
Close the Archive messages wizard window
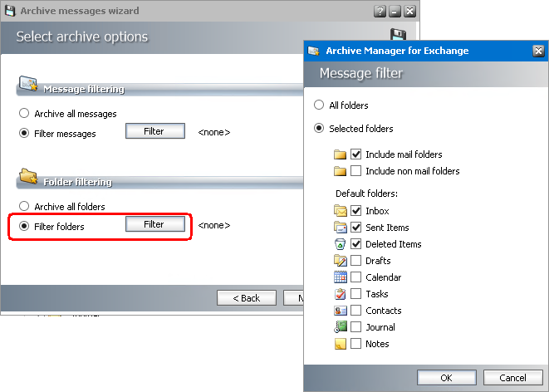[x=409, y=11]
